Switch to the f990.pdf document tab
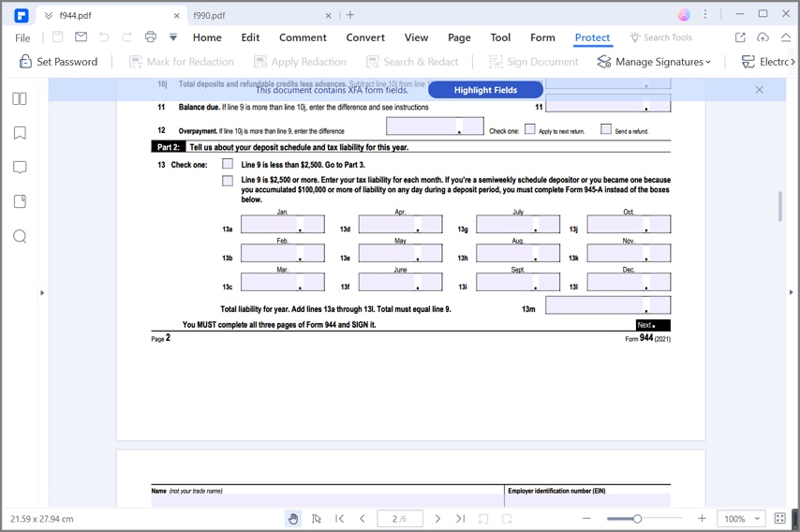The image size is (800, 532). click(x=209, y=15)
